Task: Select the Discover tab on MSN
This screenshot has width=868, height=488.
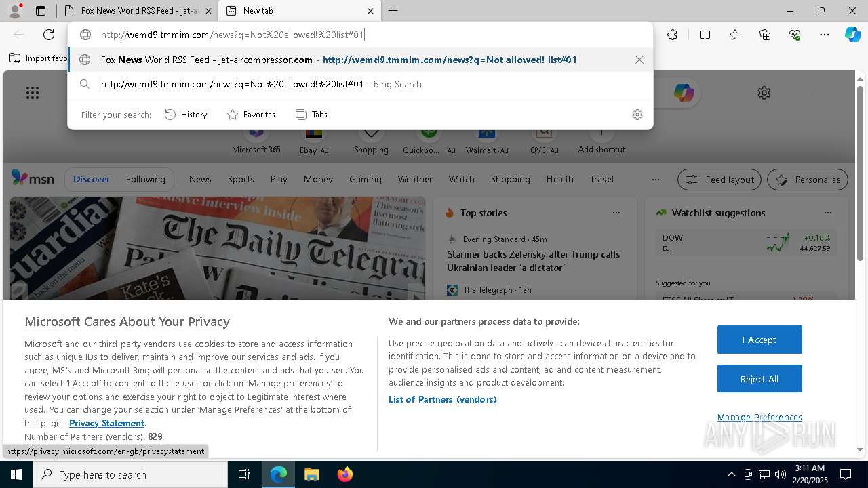Action: (92, 179)
